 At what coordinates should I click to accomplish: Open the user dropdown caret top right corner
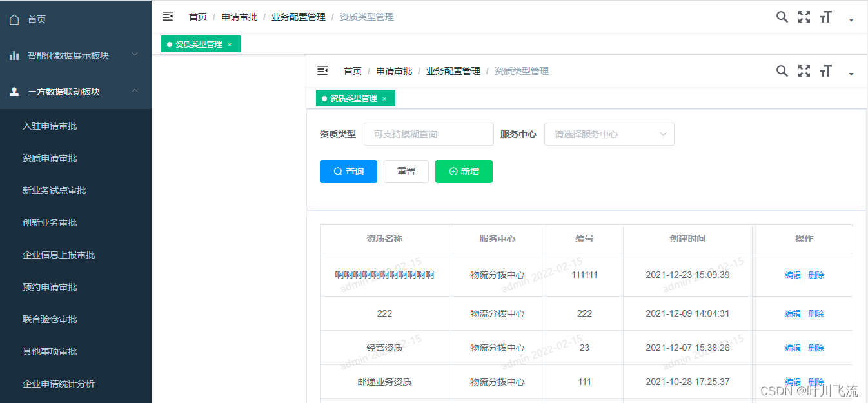pos(851,19)
